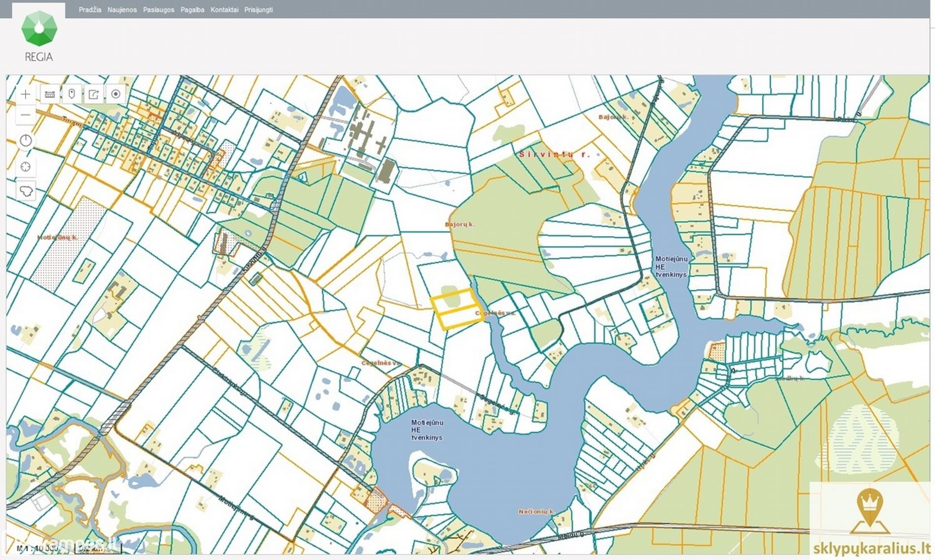Zoom out with the minus button

pyautogui.click(x=26, y=115)
